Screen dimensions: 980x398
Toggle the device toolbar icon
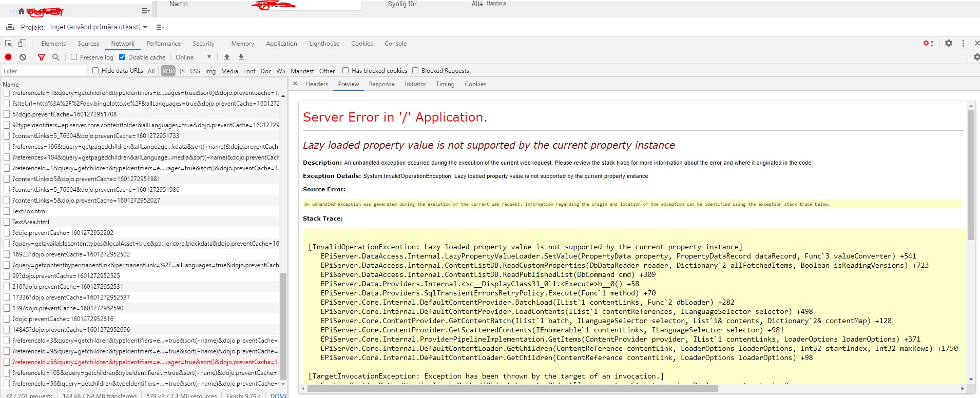[22, 44]
